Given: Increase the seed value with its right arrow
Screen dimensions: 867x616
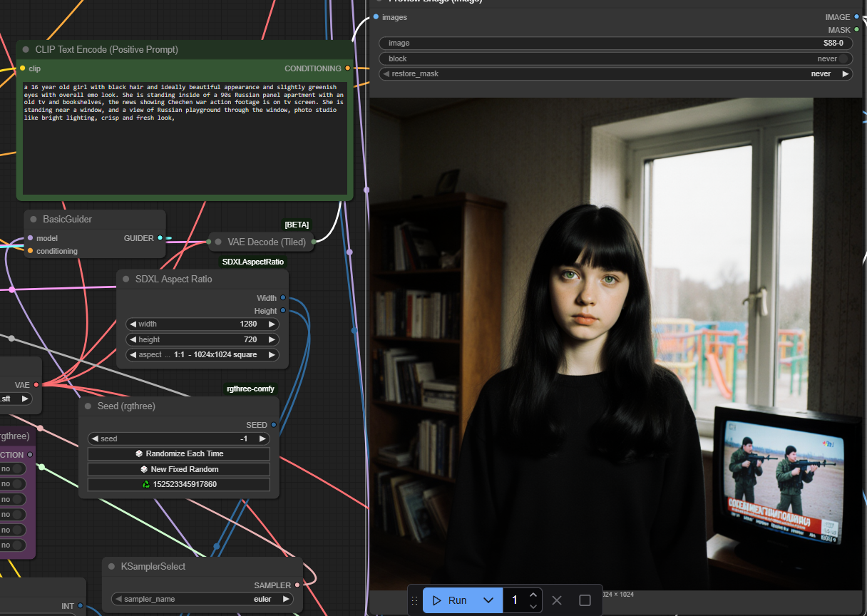Looking at the screenshot, I should tap(262, 438).
